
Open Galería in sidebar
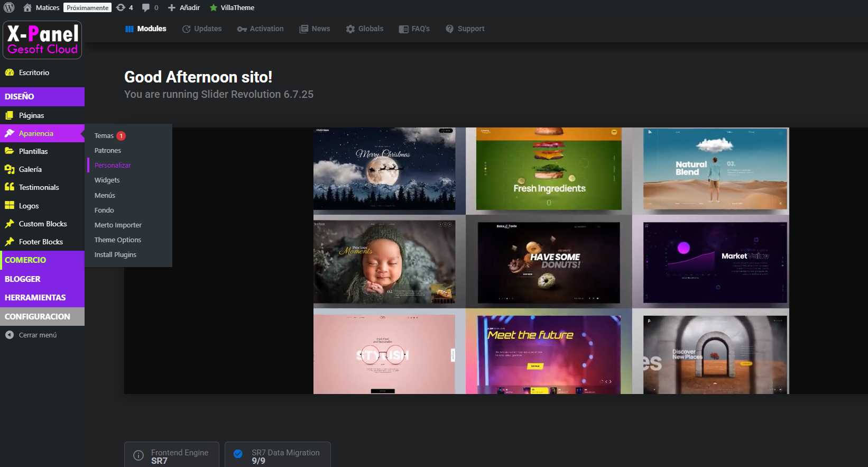(x=42, y=169)
